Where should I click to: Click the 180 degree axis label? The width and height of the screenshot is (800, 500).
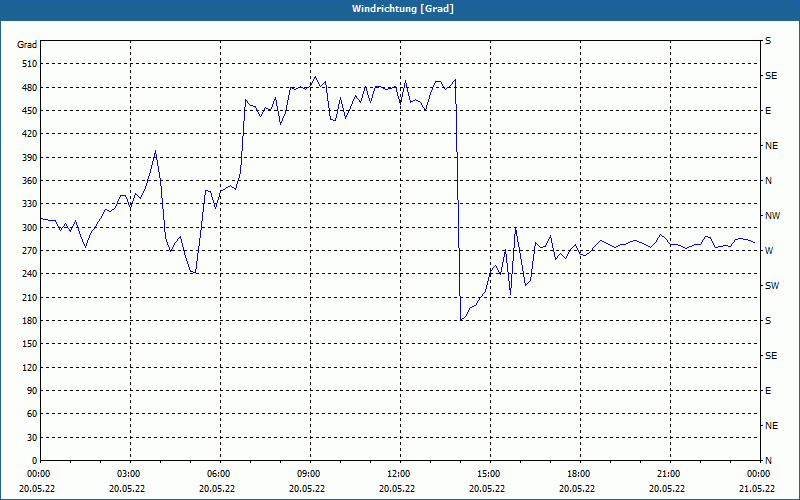[x=30, y=321]
